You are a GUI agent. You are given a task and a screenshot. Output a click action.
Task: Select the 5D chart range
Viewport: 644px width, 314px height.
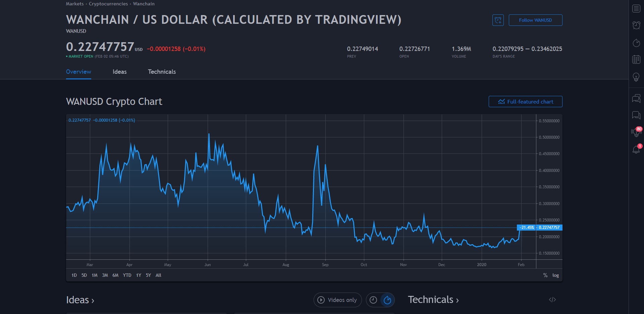click(84, 275)
